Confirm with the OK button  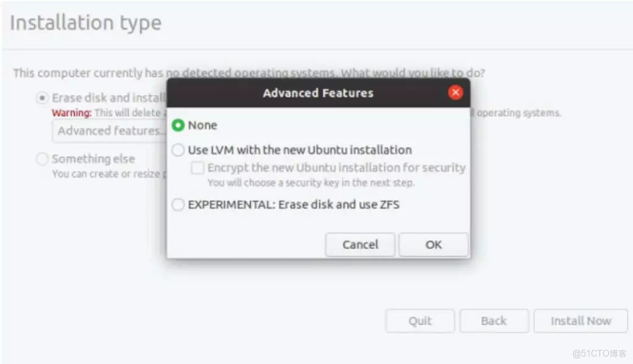point(433,245)
